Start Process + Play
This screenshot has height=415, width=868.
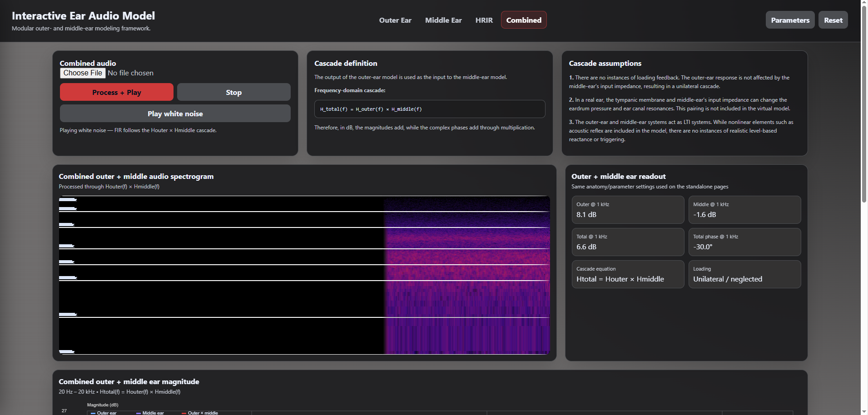click(x=117, y=92)
